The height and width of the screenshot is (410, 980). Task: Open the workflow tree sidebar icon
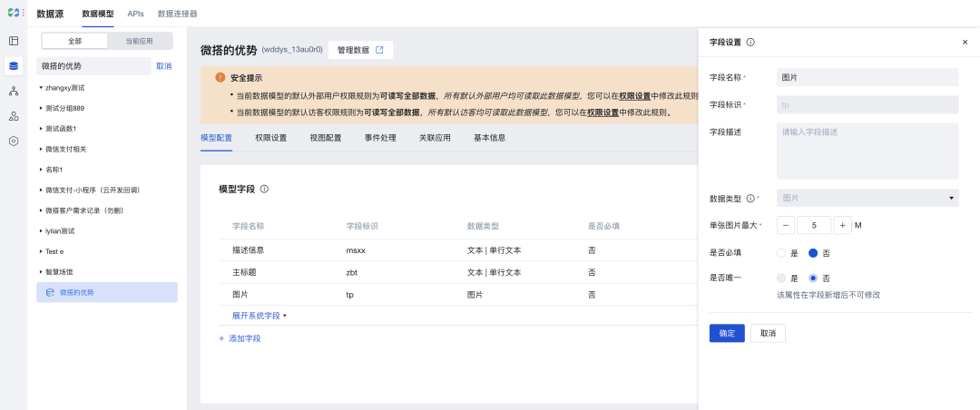pyautogui.click(x=14, y=92)
